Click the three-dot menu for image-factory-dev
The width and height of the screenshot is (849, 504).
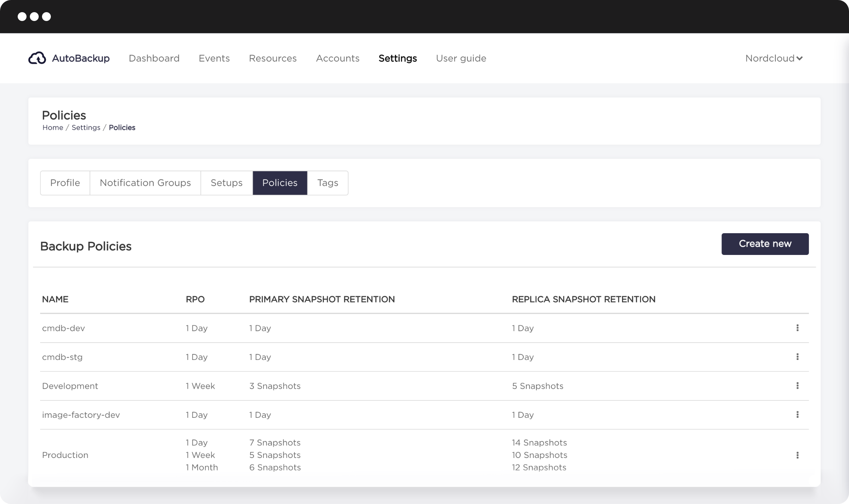click(797, 414)
